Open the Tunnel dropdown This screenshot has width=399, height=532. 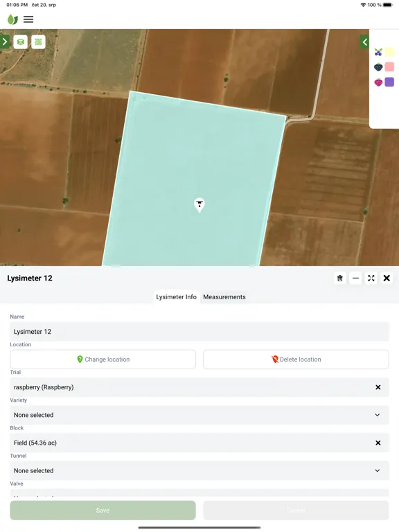point(199,470)
